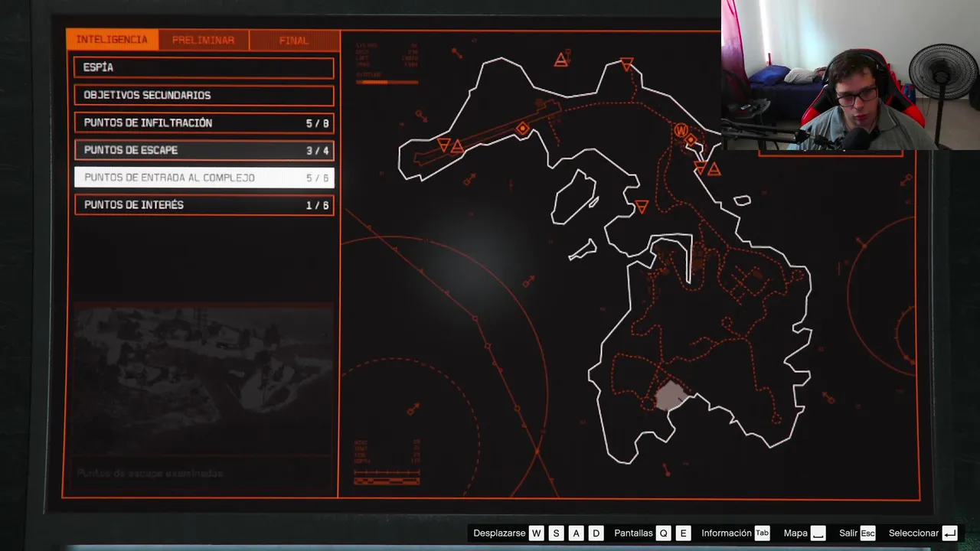The image size is (980, 551).
Task: Click 'Puntos de escape examinados' description text
Action: point(150,474)
